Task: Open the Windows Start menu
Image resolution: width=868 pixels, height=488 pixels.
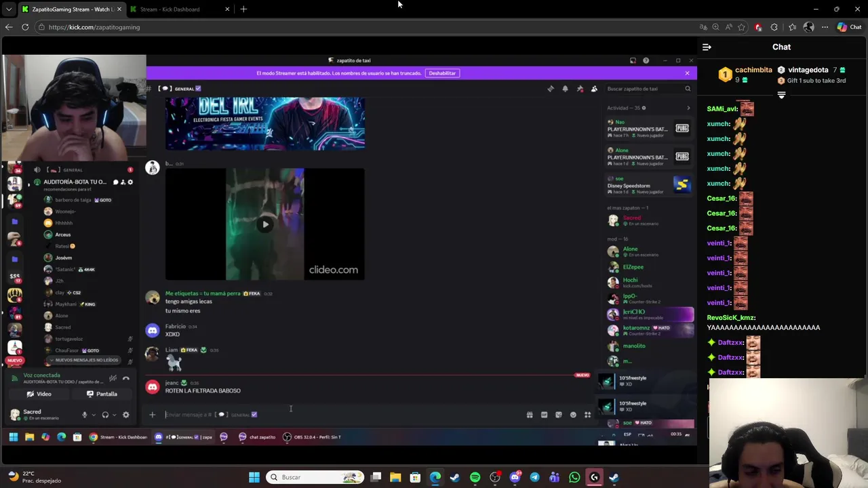Action: click(254, 477)
